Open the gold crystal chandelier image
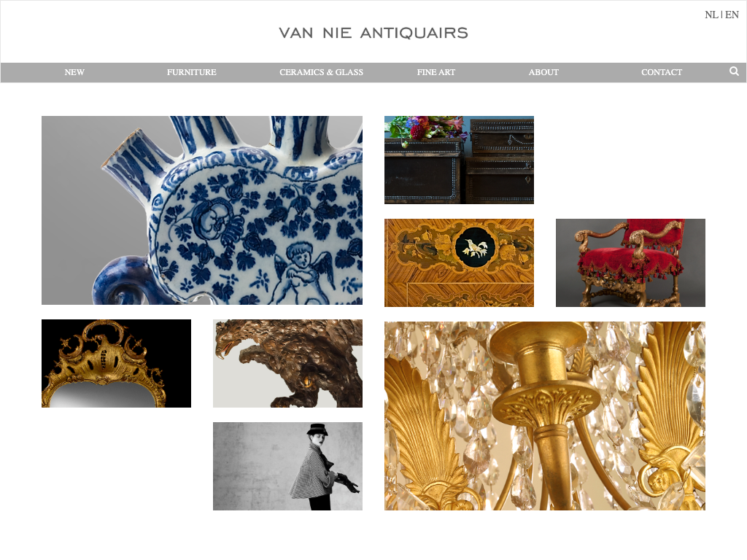Viewport: 747px width, 560px height. pyautogui.click(x=545, y=416)
